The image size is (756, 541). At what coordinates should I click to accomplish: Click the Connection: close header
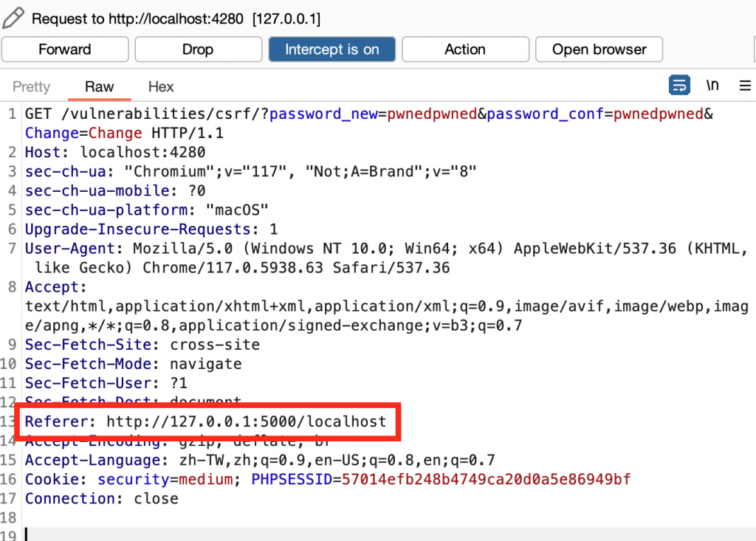[102, 499]
